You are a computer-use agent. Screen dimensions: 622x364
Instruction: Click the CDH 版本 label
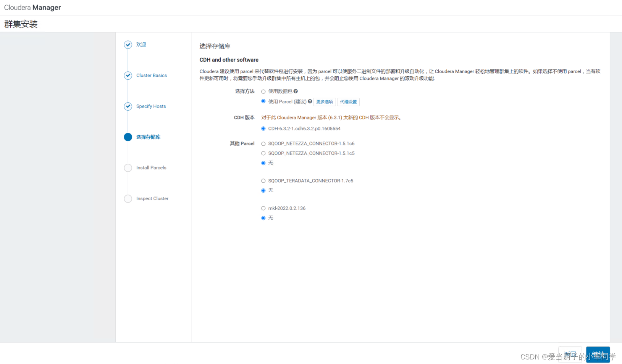pos(244,118)
